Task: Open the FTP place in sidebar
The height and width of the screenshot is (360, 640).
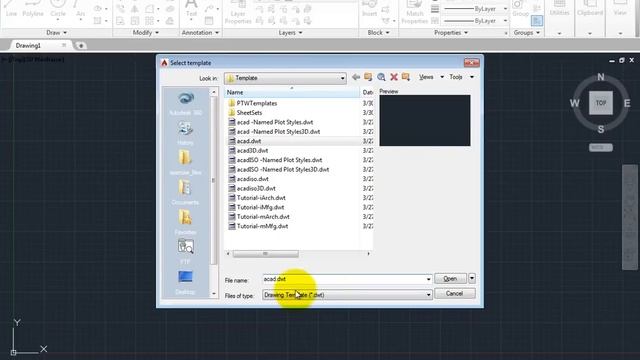Action: click(185, 252)
